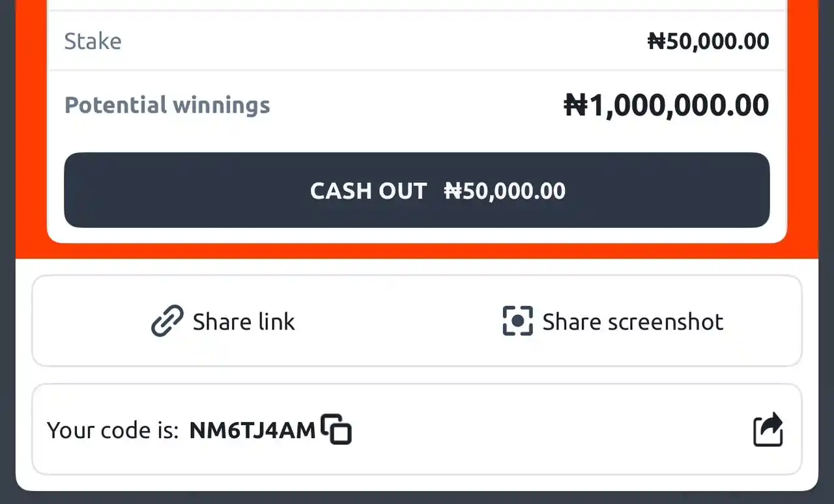Click the Stake amount ₦50,000.00

708,42
